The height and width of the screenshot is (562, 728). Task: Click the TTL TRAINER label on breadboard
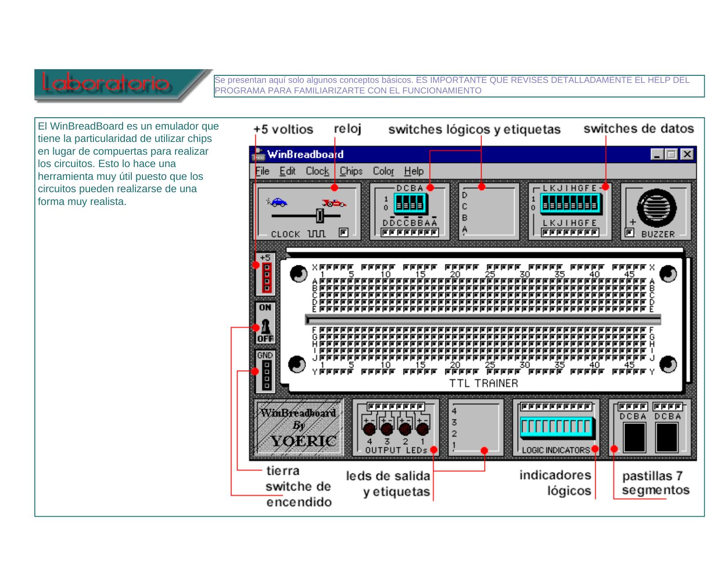(x=483, y=383)
